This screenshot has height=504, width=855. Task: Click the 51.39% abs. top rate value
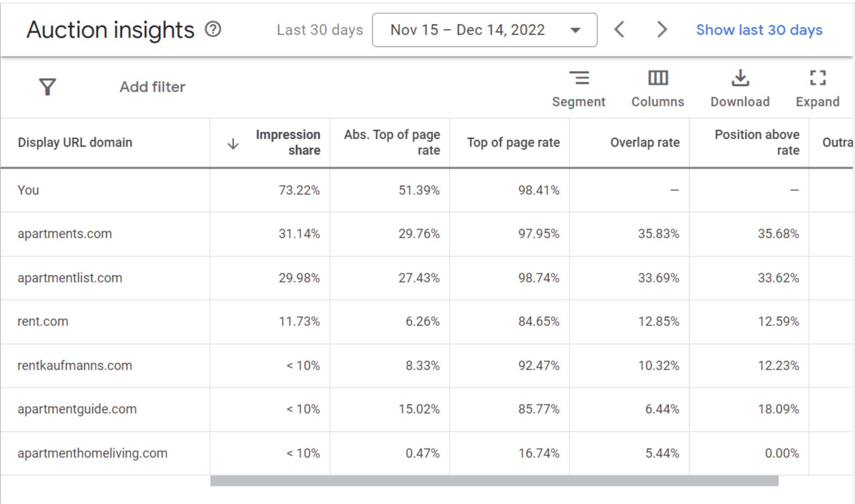click(419, 190)
